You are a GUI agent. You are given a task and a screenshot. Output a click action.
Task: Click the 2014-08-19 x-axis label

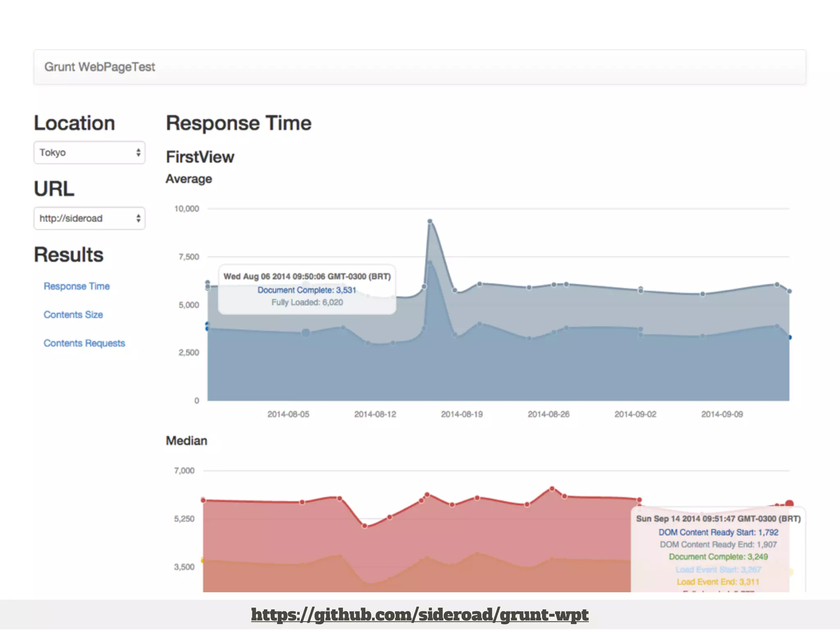pos(462,414)
